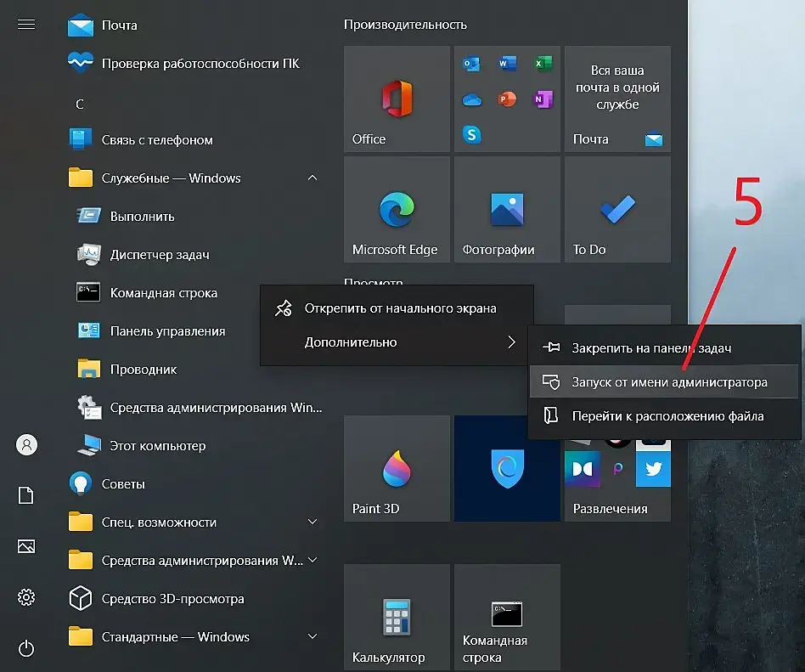The width and height of the screenshot is (805, 672).
Task: Click the Power button icon
Action: 26,648
